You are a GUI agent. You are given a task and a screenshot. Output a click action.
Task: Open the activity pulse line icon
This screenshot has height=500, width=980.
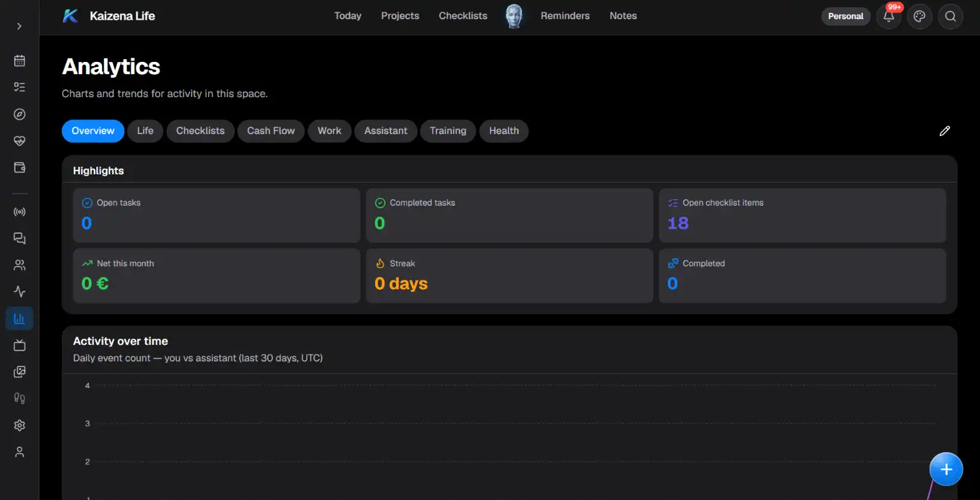click(x=19, y=292)
